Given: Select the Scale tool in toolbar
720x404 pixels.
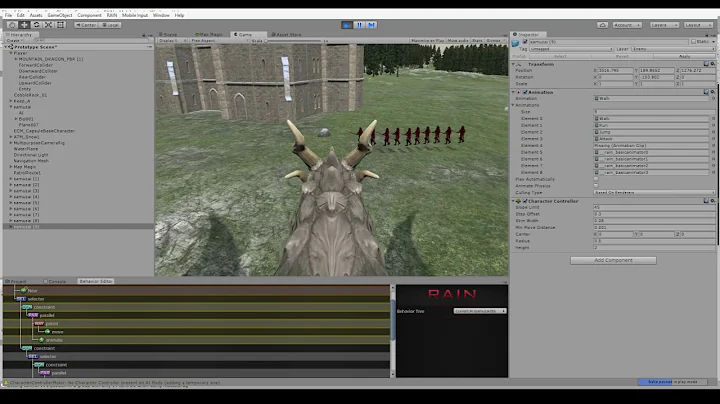Looking at the screenshot, I should pos(48,25).
